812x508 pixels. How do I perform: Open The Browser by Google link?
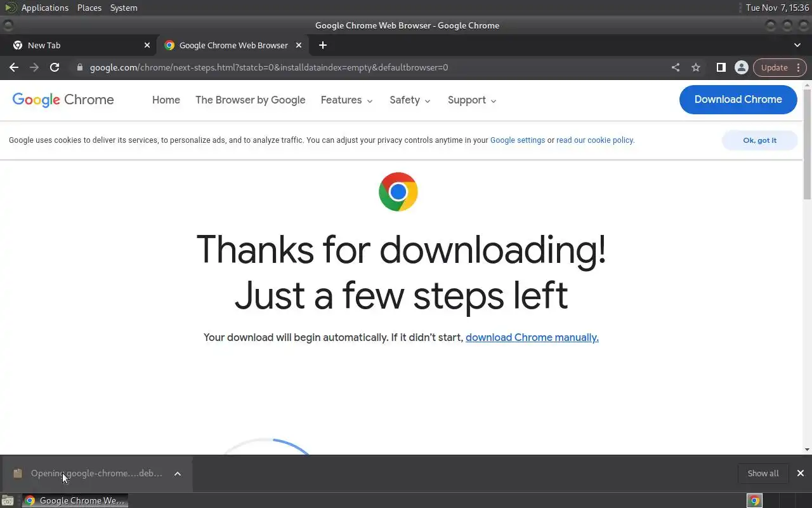point(251,100)
